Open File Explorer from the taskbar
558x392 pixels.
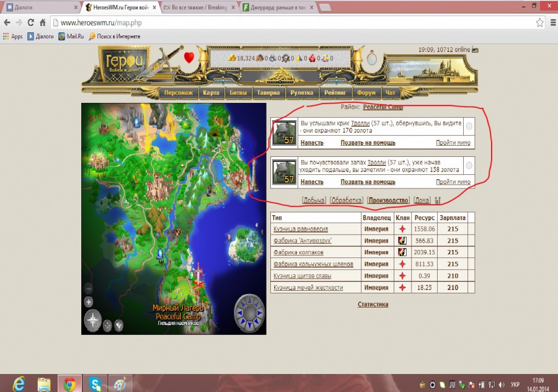(44, 384)
